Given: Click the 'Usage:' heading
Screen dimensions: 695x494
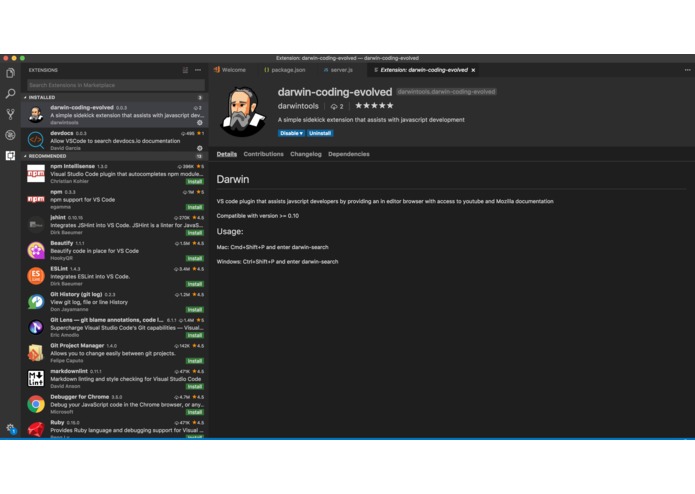Looking at the screenshot, I should pyautogui.click(x=230, y=231).
